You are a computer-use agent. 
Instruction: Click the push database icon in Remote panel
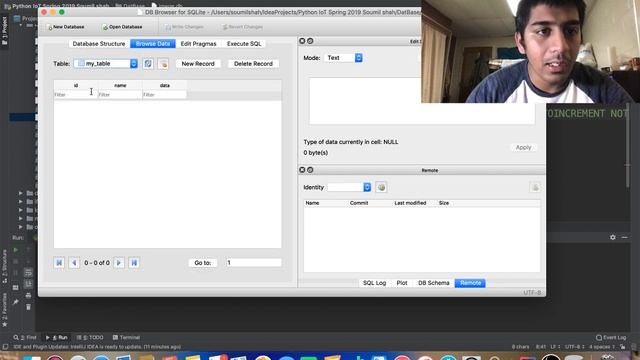(x=535, y=187)
